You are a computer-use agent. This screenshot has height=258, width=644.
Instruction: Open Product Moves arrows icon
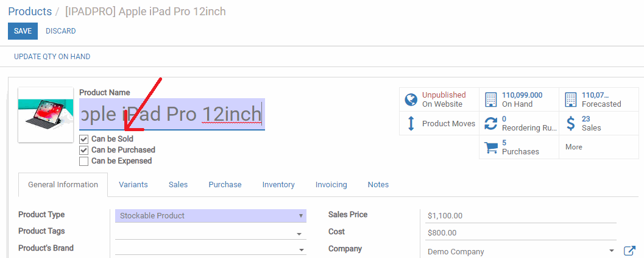[x=411, y=123]
